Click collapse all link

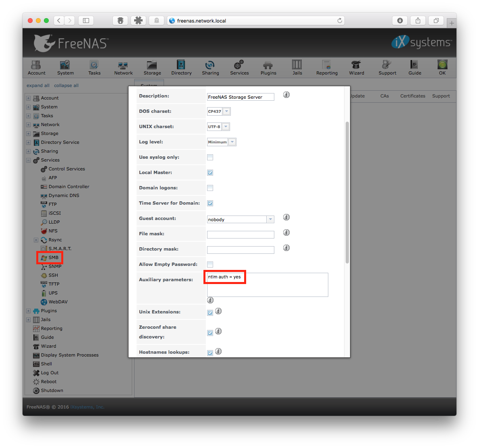pyautogui.click(x=66, y=85)
